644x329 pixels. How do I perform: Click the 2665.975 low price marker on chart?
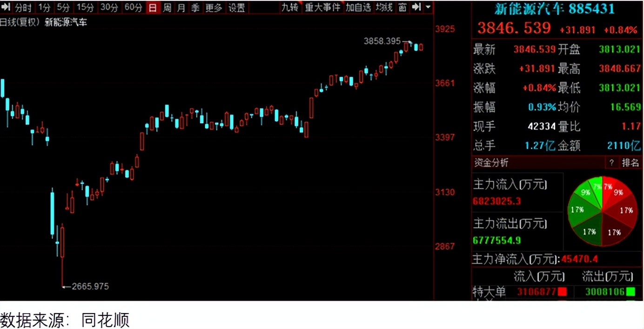(x=90, y=286)
